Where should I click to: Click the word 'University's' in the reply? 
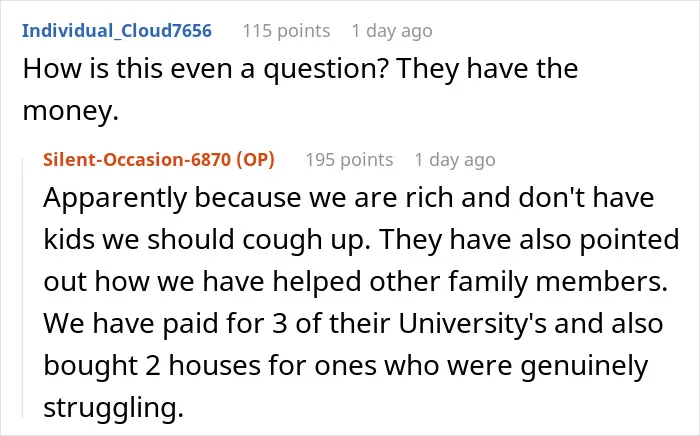(472, 324)
